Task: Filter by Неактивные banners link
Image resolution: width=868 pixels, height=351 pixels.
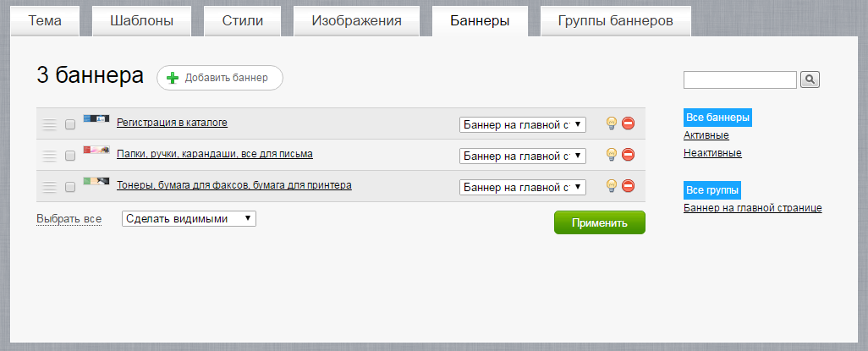Action: [712, 153]
